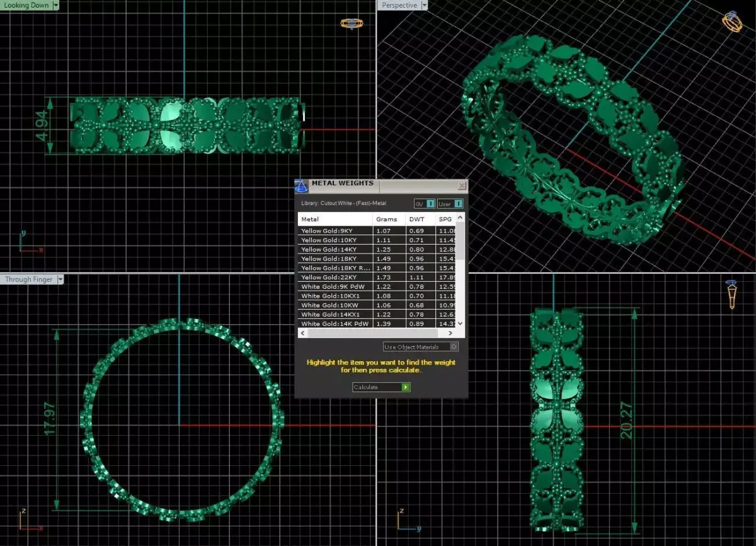
Task: Select the Yellow Gold:14KY row
Action: click(x=377, y=249)
